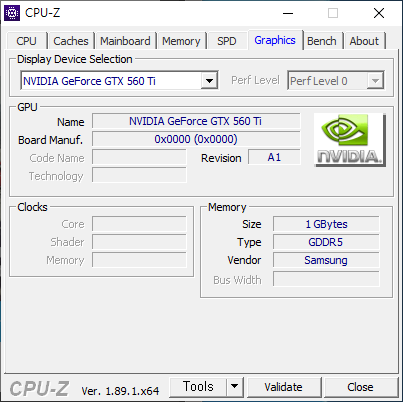Open the Perf Level 0 dropdown
Viewport: 403px width, 402px height.
tap(336, 80)
